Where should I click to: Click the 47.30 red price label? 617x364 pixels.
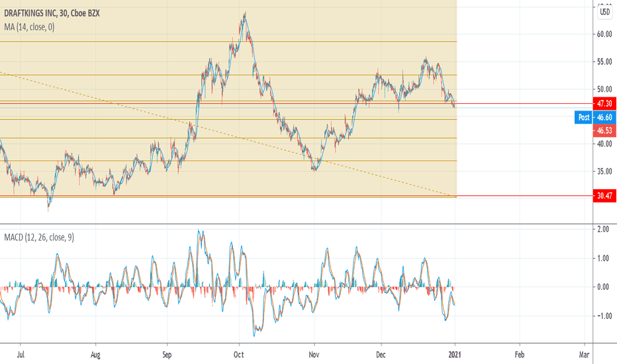pyautogui.click(x=604, y=103)
